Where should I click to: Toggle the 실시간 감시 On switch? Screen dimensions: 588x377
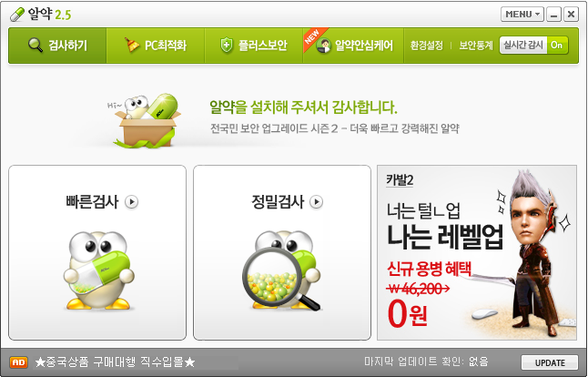pyautogui.click(x=533, y=46)
